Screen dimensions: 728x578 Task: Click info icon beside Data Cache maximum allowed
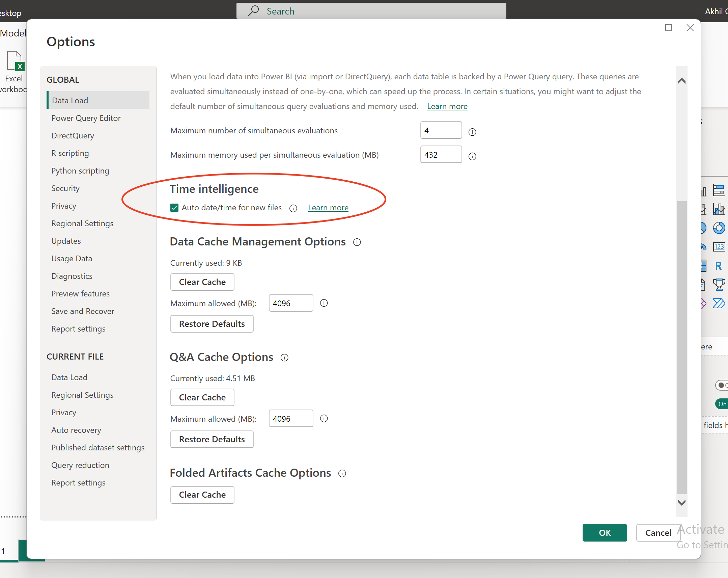click(x=324, y=303)
